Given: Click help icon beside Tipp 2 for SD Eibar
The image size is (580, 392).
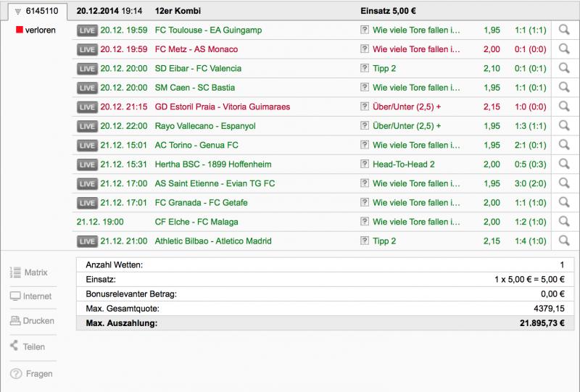Looking at the screenshot, I should [x=365, y=68].
